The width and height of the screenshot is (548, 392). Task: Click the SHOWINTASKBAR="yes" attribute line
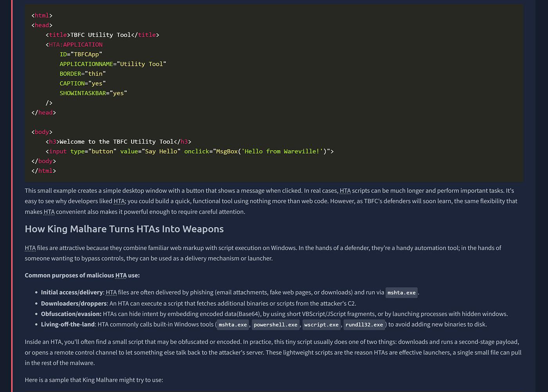pos(94,93)
